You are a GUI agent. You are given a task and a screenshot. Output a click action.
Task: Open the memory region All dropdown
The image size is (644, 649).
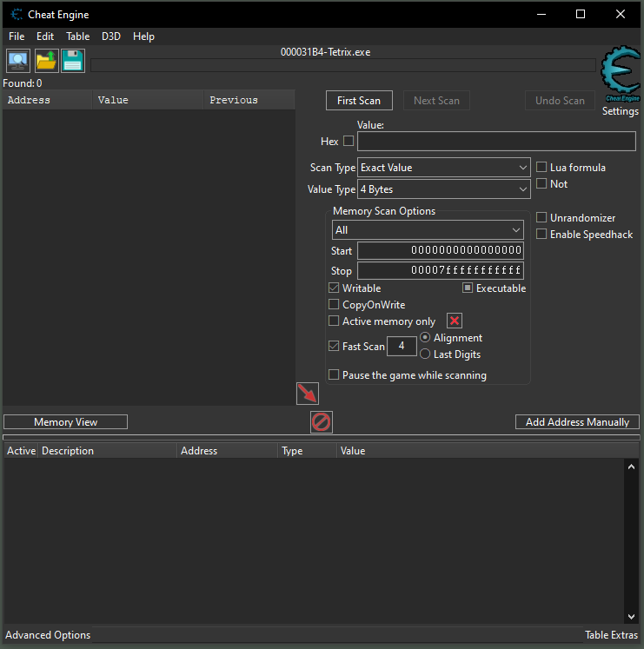pyautogui.click(x=428, y=230)
